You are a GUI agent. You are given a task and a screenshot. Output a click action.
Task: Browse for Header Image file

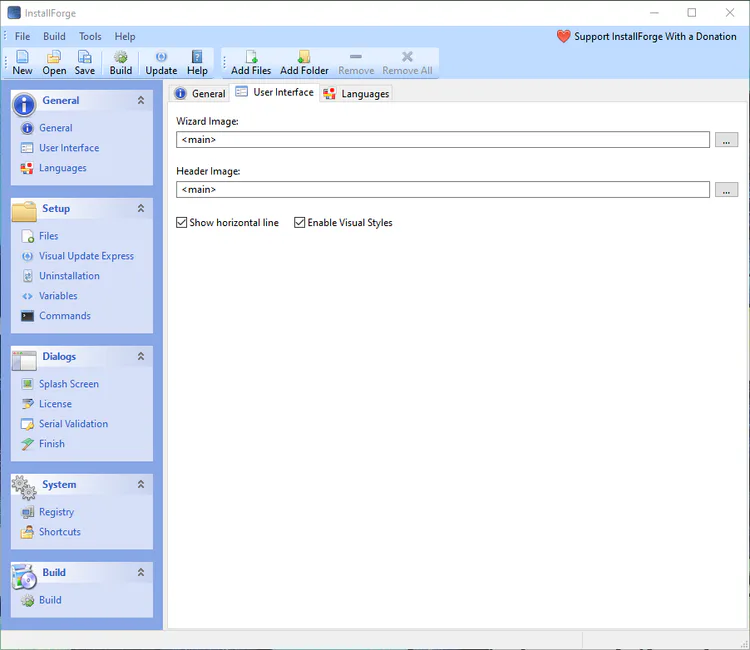(x=726, y=189)
